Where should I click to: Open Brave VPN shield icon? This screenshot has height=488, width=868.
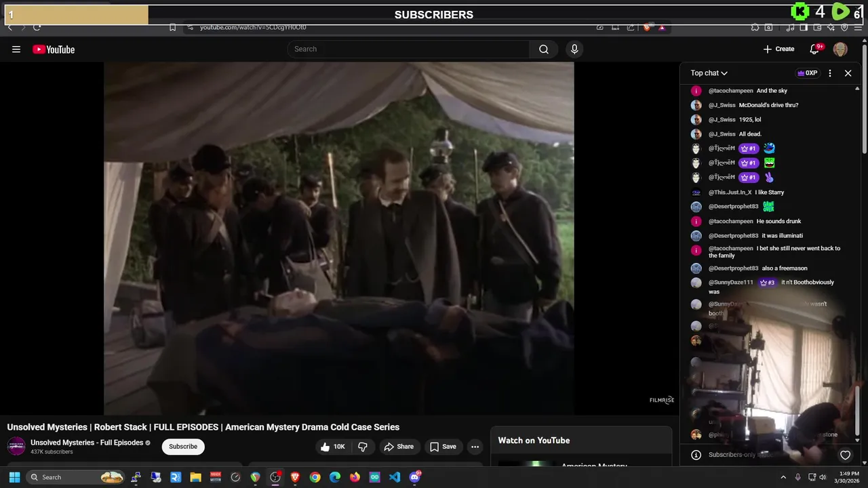844,28
